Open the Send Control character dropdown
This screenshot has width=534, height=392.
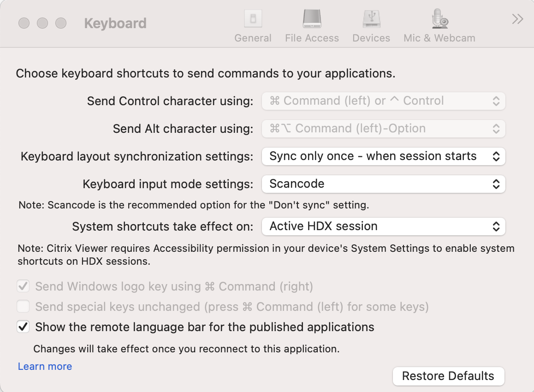point(383,101)
